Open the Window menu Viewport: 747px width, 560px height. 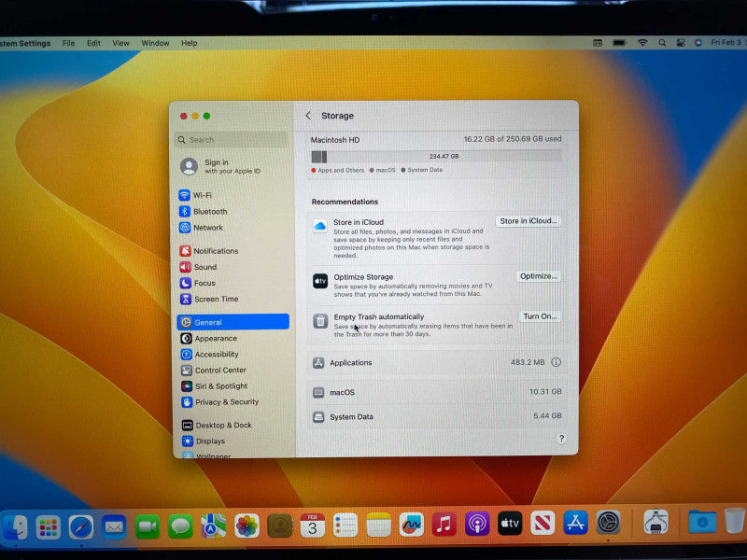155,43
